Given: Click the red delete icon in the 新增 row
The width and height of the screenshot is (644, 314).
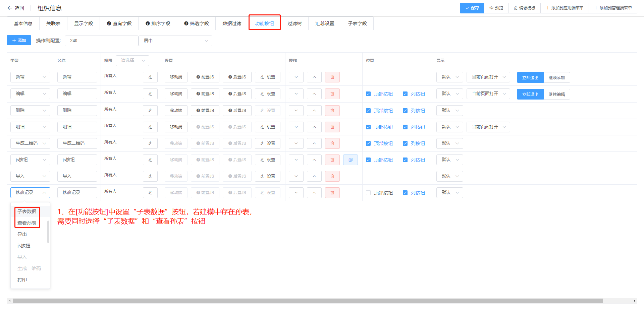Looking at the screenshot, I should tap(332, 77).
